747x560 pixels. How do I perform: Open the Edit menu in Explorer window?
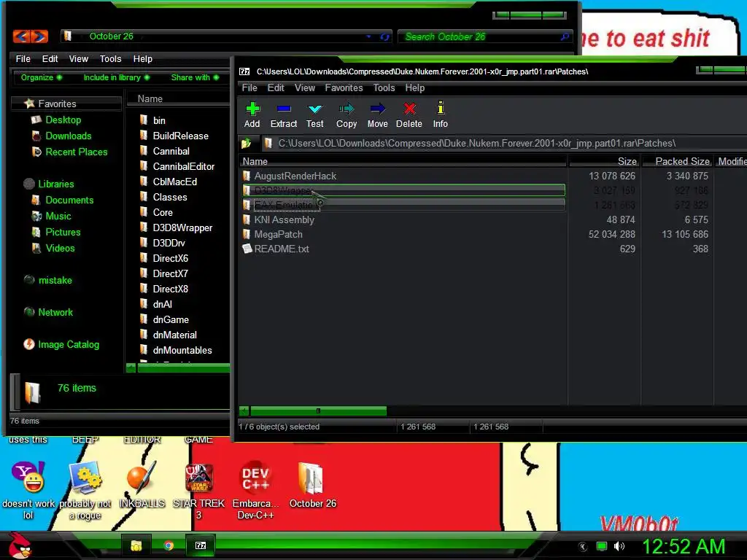pyautogui.click(x=50, y=58)
